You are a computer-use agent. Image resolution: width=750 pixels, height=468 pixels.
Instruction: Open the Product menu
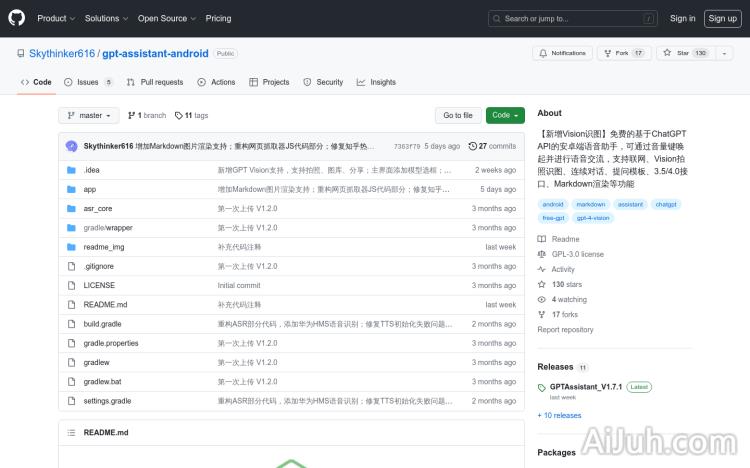click(x=56, y=18)
